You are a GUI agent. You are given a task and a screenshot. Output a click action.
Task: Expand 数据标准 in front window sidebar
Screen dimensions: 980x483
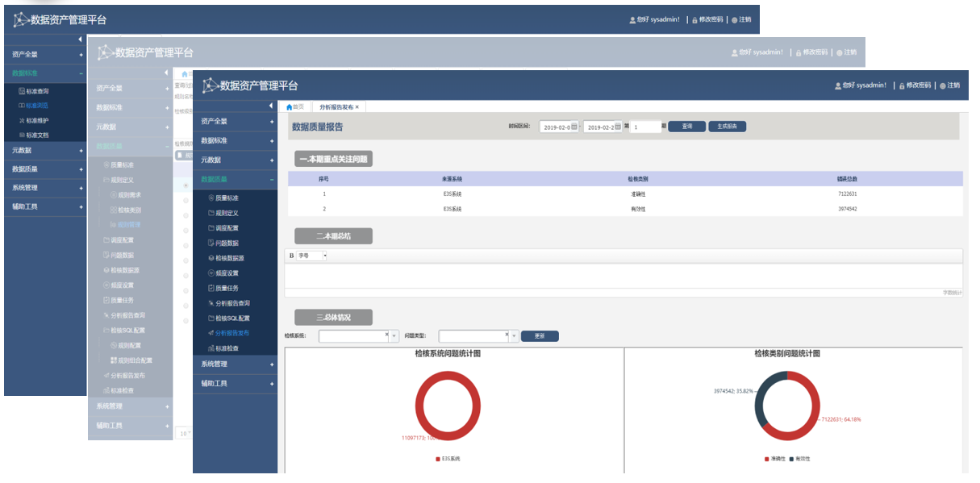point(235,140)
